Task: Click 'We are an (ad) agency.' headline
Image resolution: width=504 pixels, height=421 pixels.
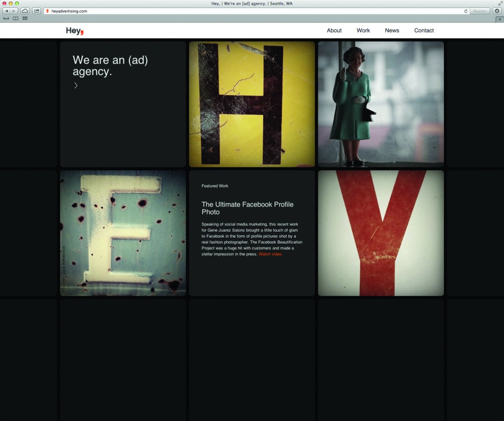Action: click(x=110, y=65)
